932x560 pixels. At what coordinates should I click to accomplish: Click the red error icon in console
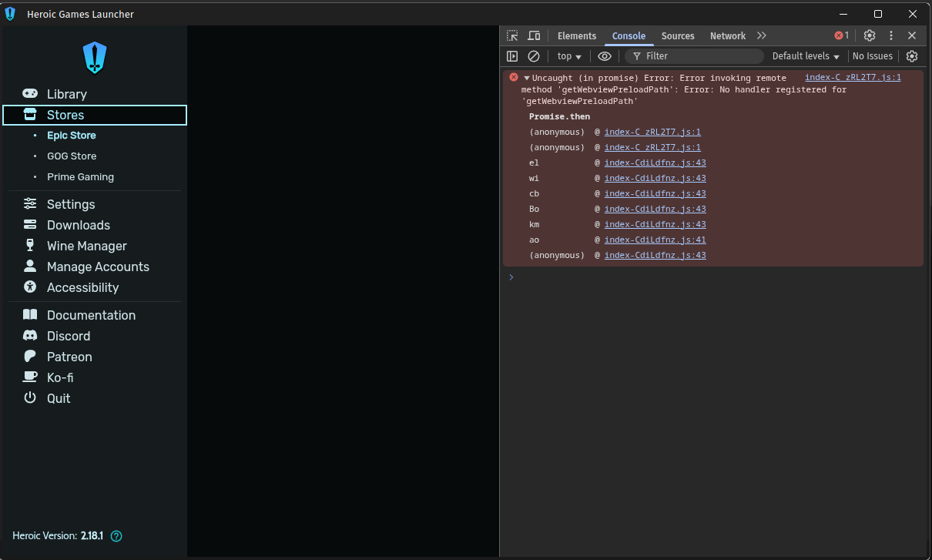click(x=514, y=77)
